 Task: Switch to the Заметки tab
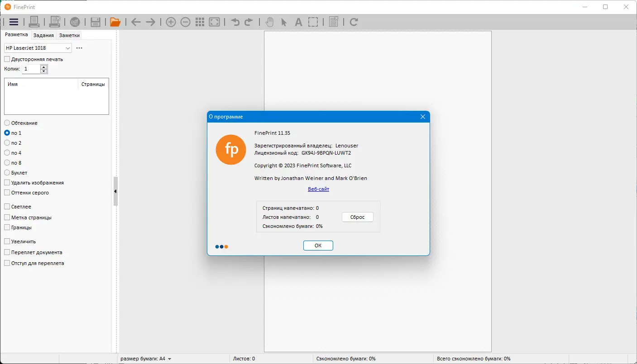(69, 35)
